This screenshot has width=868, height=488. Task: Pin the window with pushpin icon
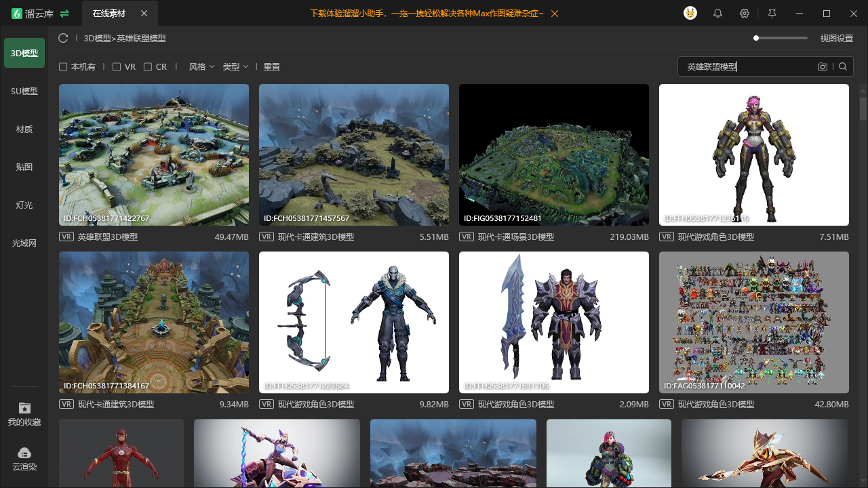click(x=772, y=14)
